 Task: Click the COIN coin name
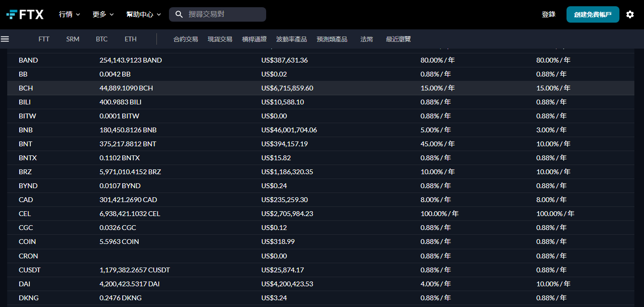[27, 242]
